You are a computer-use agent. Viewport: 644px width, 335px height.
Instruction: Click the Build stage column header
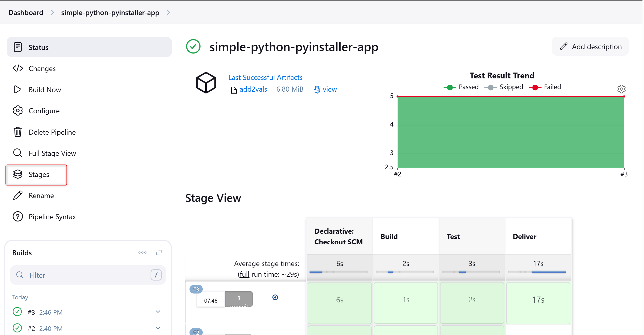pos(406,236)
